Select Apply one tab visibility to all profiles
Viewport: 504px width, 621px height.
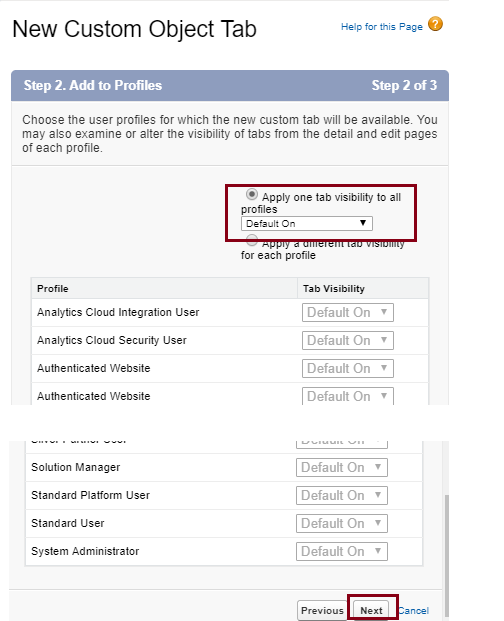pos(252,194)
